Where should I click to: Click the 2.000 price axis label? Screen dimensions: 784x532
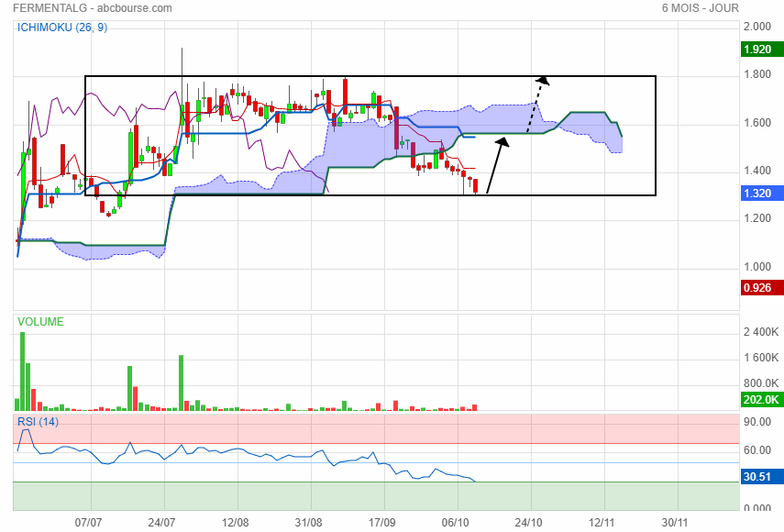click(757, 27)
